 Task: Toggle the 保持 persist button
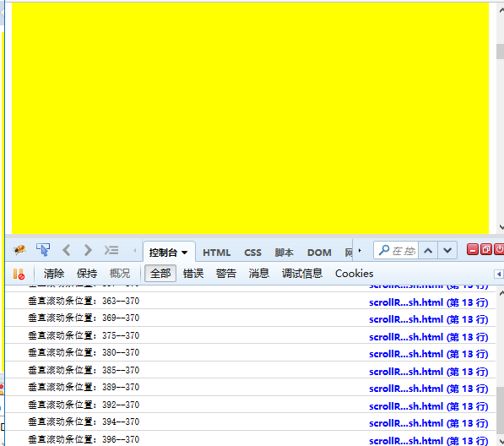(87, 274)
